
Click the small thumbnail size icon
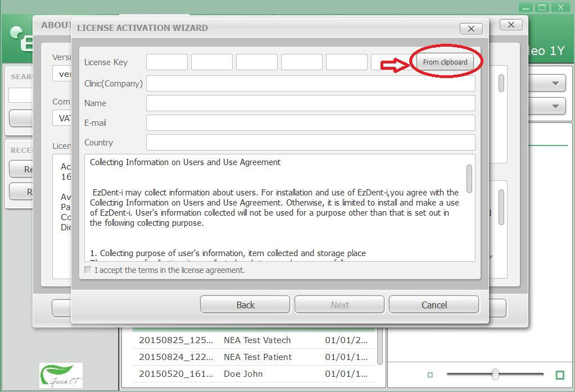point(430,375)
